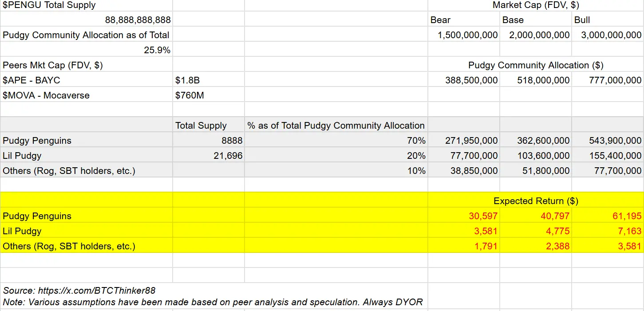This screenshot has width=644, height=311.
Task: Click the red 61,195 bull return value
Action: [628, 216]
